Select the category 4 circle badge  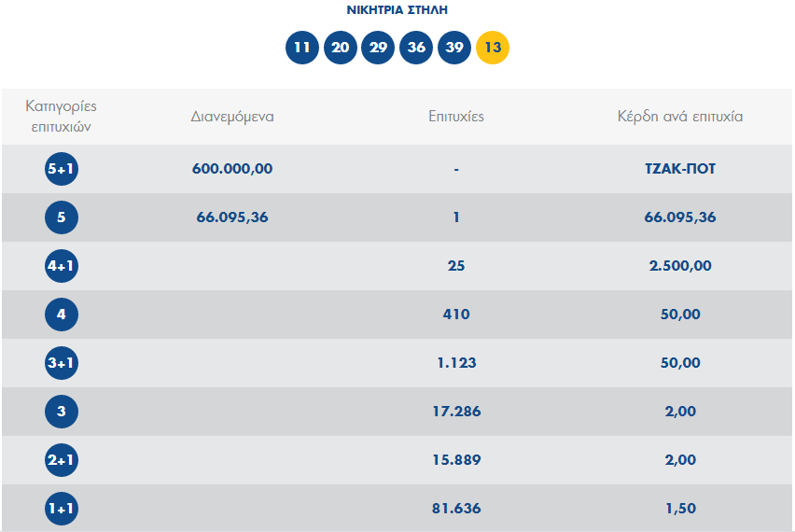62,315
